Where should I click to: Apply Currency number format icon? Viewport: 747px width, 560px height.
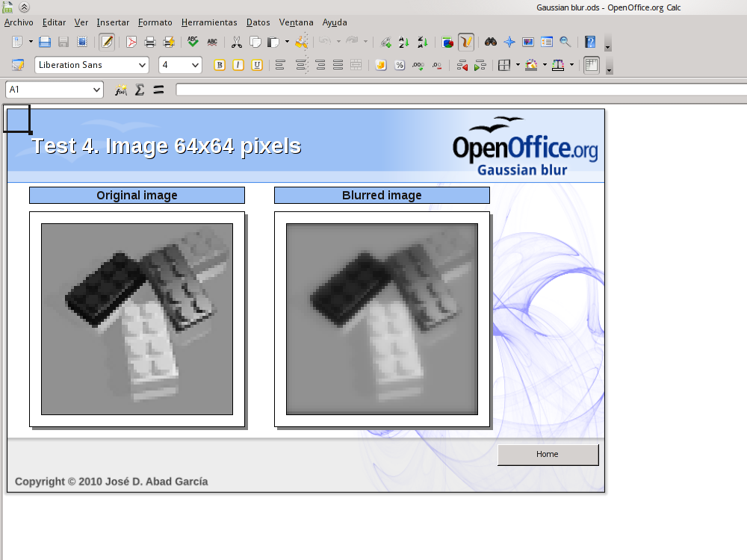pyautogui.click(x=381, y=65)
